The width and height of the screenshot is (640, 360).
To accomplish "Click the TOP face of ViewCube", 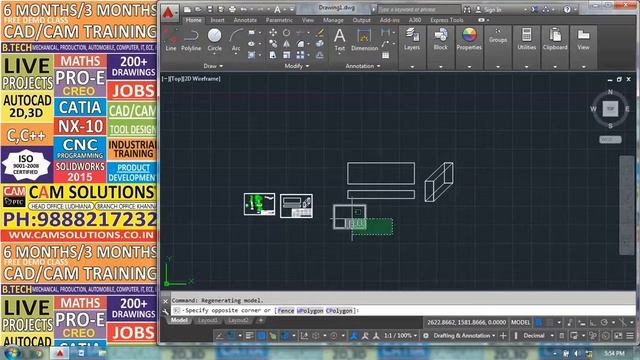I will (610, 109).
